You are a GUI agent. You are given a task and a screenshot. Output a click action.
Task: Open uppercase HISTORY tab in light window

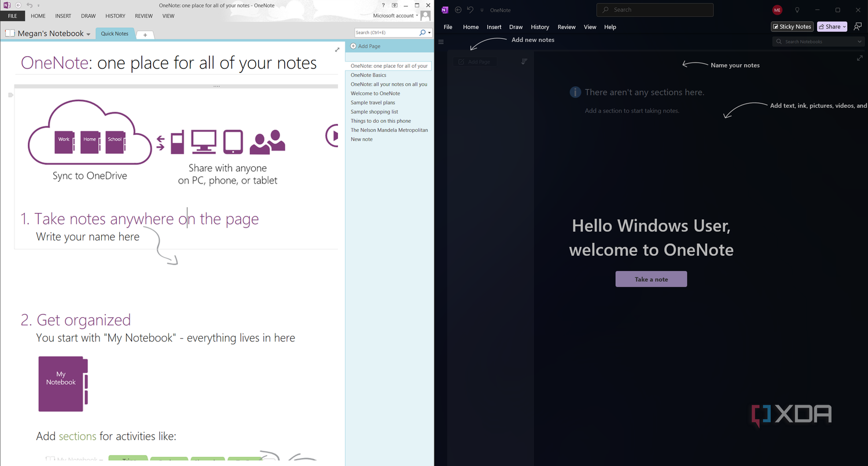(x=115, y=16)
